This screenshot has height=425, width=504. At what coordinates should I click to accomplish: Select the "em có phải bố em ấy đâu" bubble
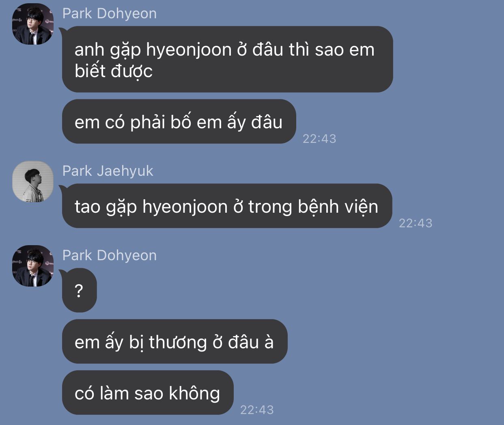tap(179, 121)
